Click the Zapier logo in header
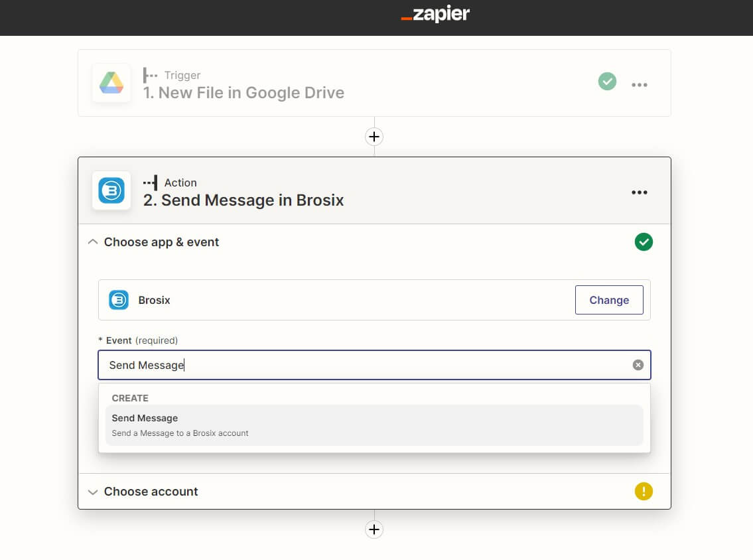Viewport: 753px width, 560px height. (x=435, y=14)
